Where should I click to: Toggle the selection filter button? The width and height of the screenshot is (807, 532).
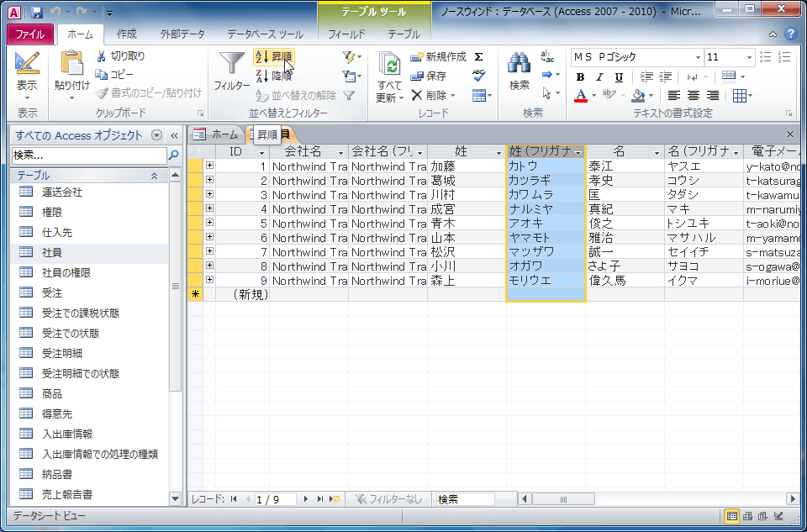coord(351,56)
